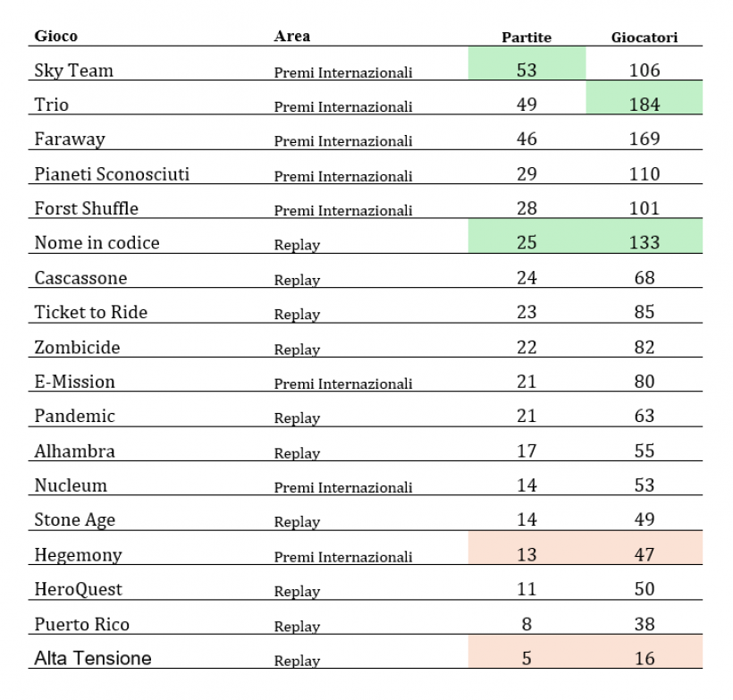733x700 pixels.
Task: Click the green 25 cell for Nome in codice
Action: (527, 236)
